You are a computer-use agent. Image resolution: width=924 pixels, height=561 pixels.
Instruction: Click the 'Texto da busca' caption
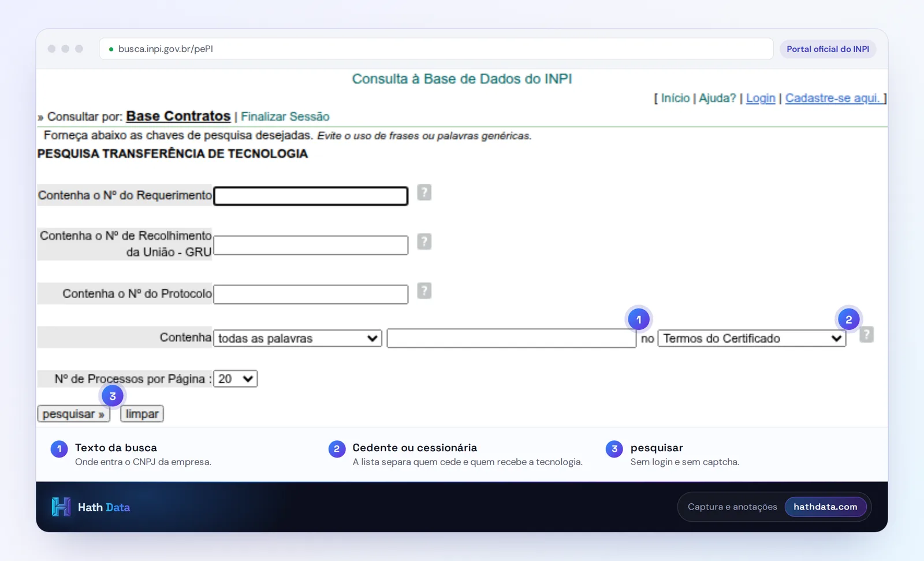(116, 448)
